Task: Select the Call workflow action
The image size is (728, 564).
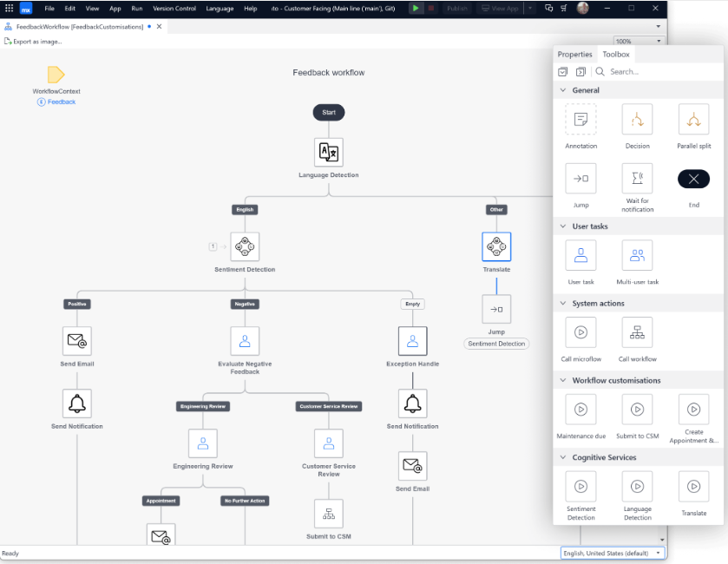Action: coord(637,331)
